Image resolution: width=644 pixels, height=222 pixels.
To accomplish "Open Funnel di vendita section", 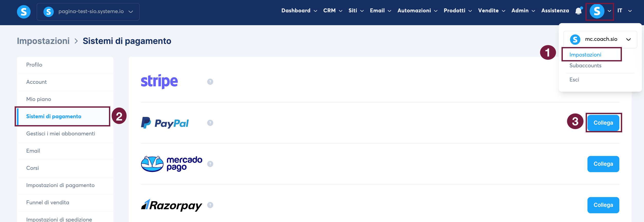I will click(x=65, y=203).
